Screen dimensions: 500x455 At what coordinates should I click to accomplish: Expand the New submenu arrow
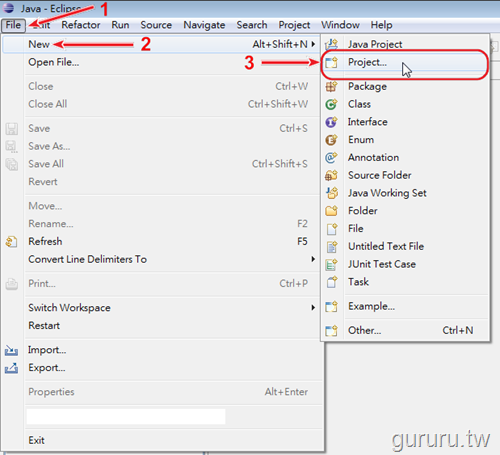click(313, 44)
